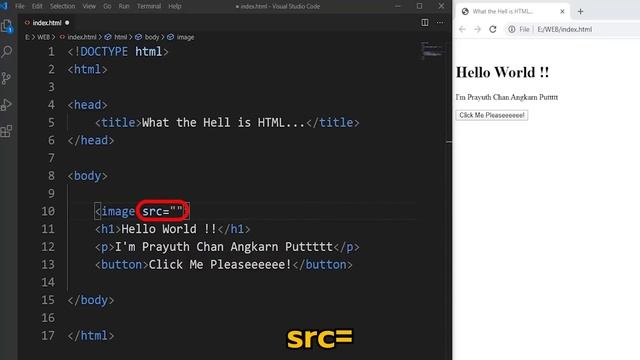Select the index.html editor tab
The image size is (640, 360).
tap(47, 23)
